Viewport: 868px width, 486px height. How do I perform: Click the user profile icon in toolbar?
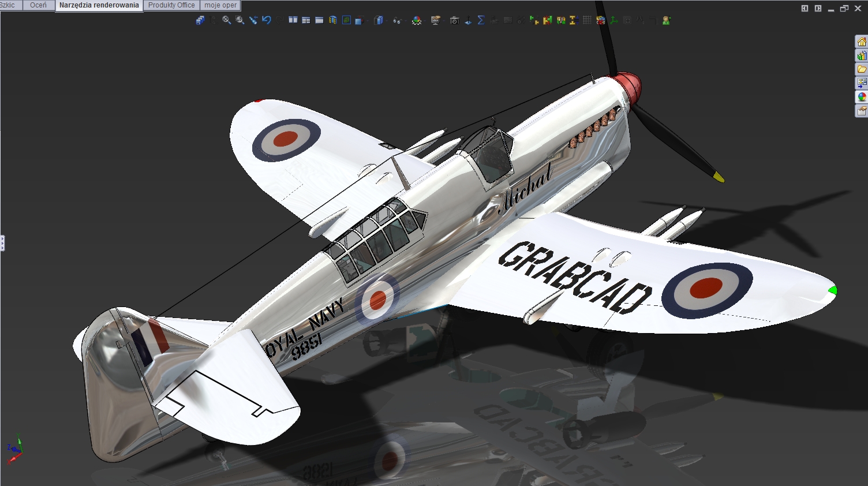666,20
